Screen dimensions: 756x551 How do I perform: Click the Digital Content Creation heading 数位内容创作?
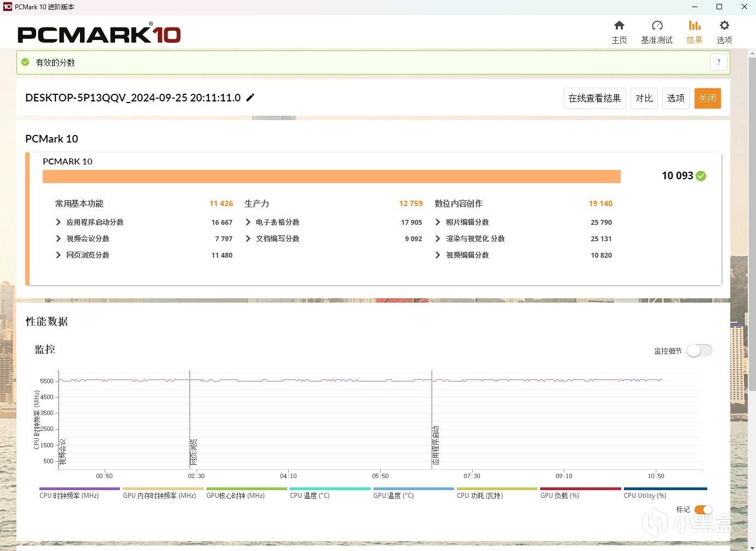[459, 203]
